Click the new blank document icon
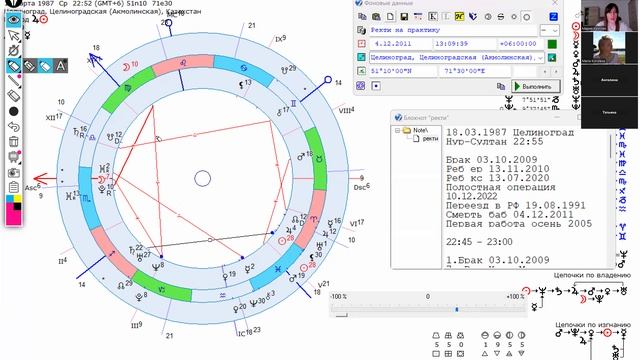This screenshot has height=360, width=640. pyautogui.click(x=390, y=17)
